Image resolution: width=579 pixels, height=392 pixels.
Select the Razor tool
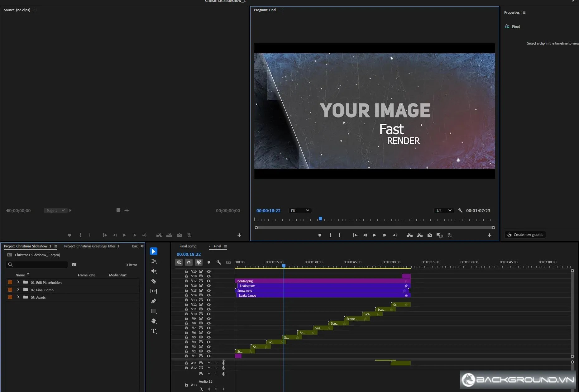[154, 281]
